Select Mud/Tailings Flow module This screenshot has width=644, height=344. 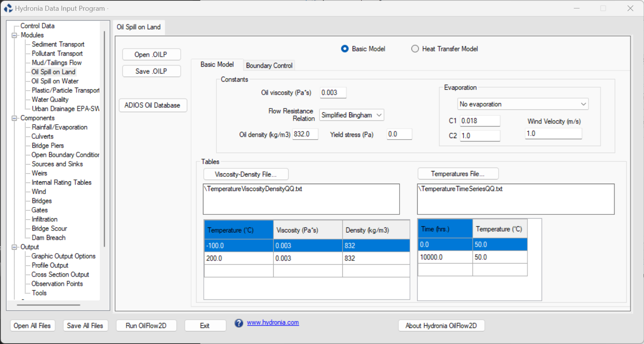tap(57, 63)
